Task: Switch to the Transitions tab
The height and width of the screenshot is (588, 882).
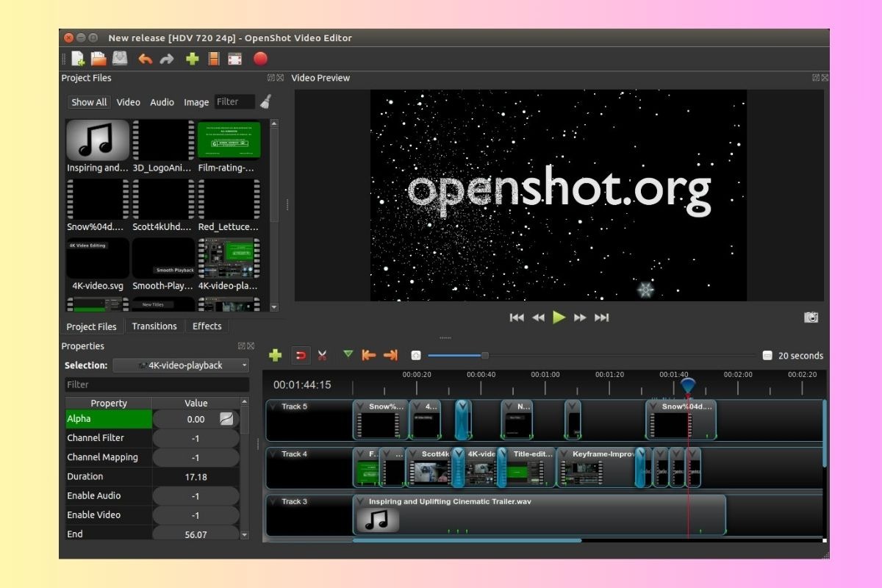Action: pos(154,326)
